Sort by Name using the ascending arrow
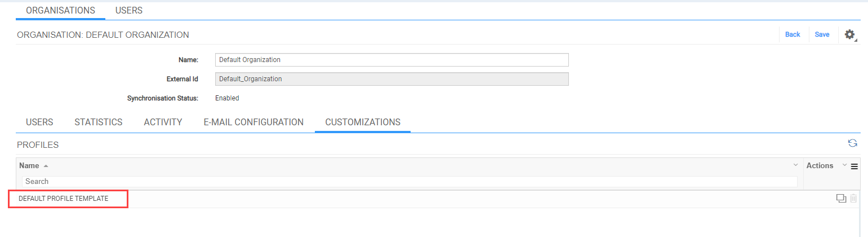The image size is (868, 237). click(46, 166)
